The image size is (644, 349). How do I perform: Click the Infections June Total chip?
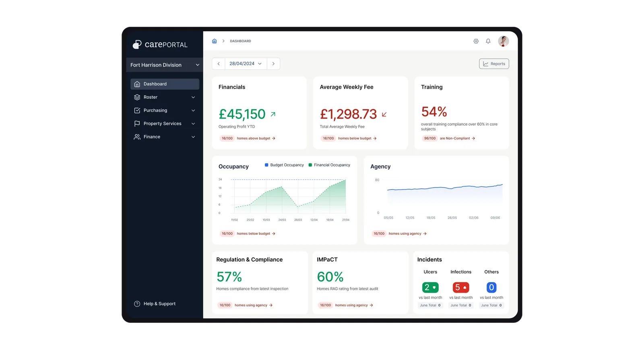point(461,305)
